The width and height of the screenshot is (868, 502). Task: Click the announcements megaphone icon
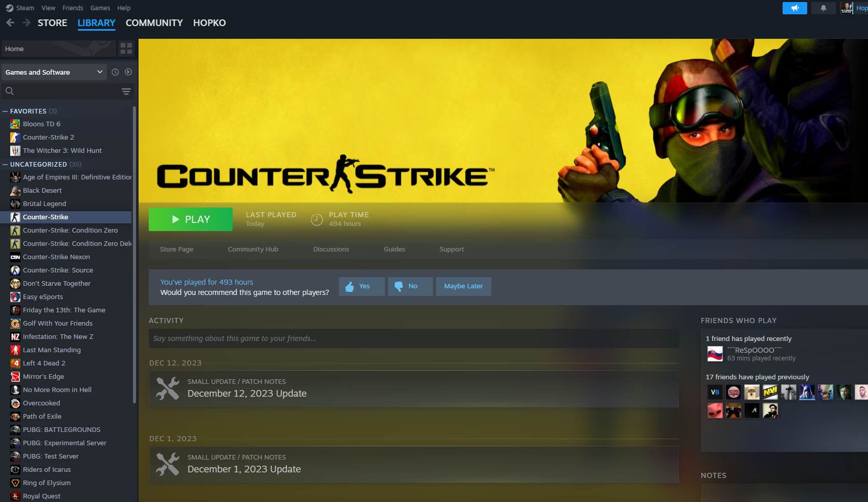coord(794,8)
